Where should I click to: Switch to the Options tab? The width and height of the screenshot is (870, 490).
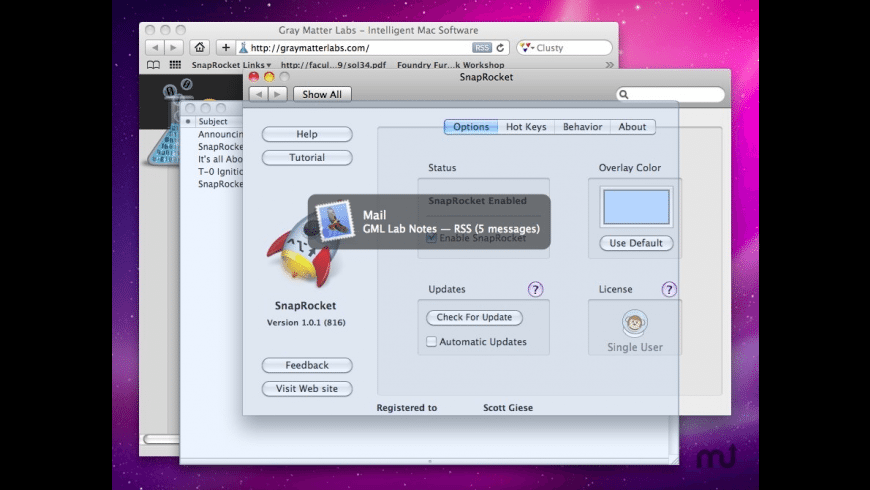pyautogui.click(x=471, y=127)
